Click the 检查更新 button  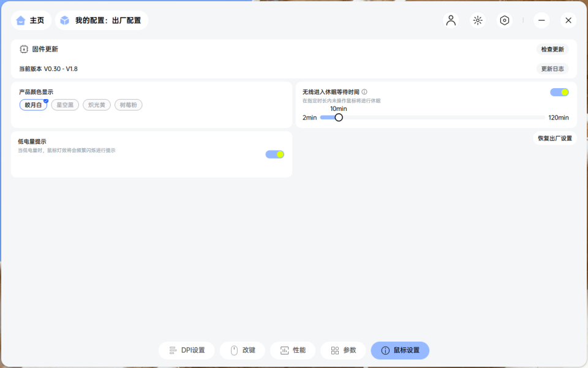tap(552, 48)
